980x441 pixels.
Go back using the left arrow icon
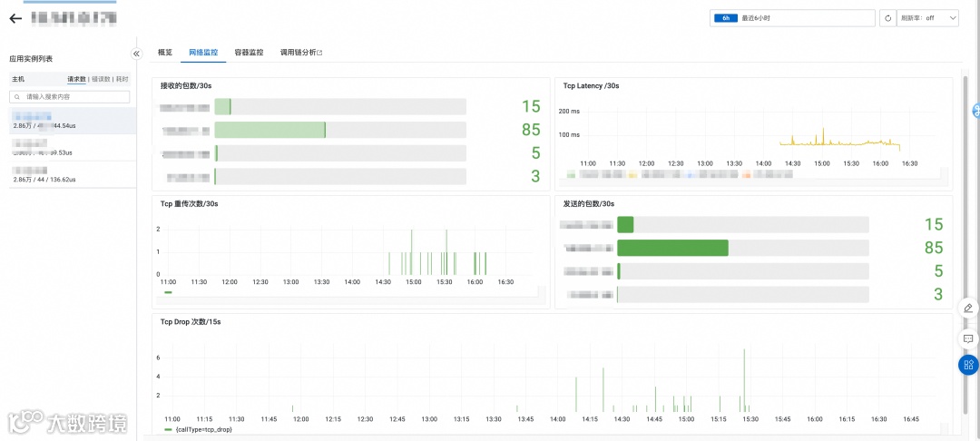pos(15,18)
